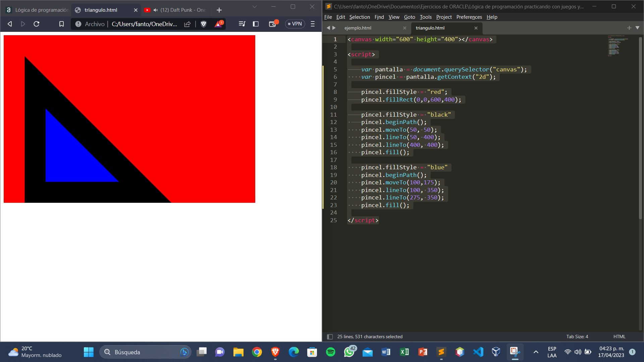The width and height of the screenshot is (644, 362).
Task: Switch to the ejemplo.html editor tab
Action: coord(358,28)
